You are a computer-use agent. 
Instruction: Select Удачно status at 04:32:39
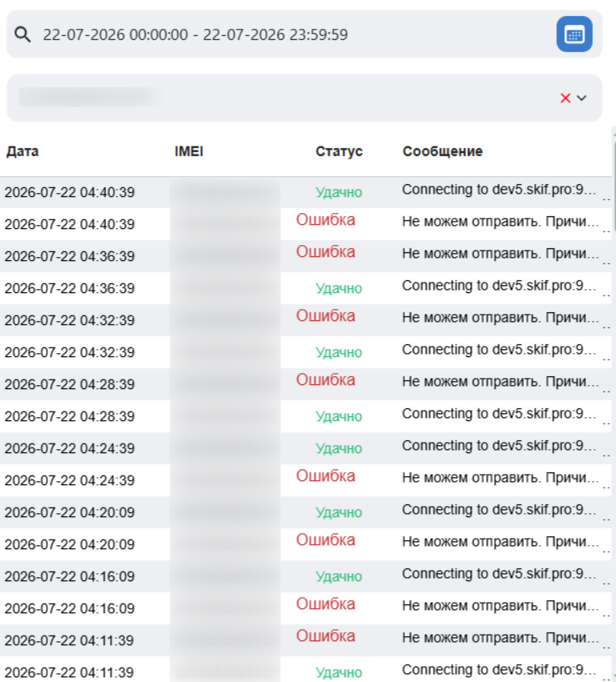(338, 352)
